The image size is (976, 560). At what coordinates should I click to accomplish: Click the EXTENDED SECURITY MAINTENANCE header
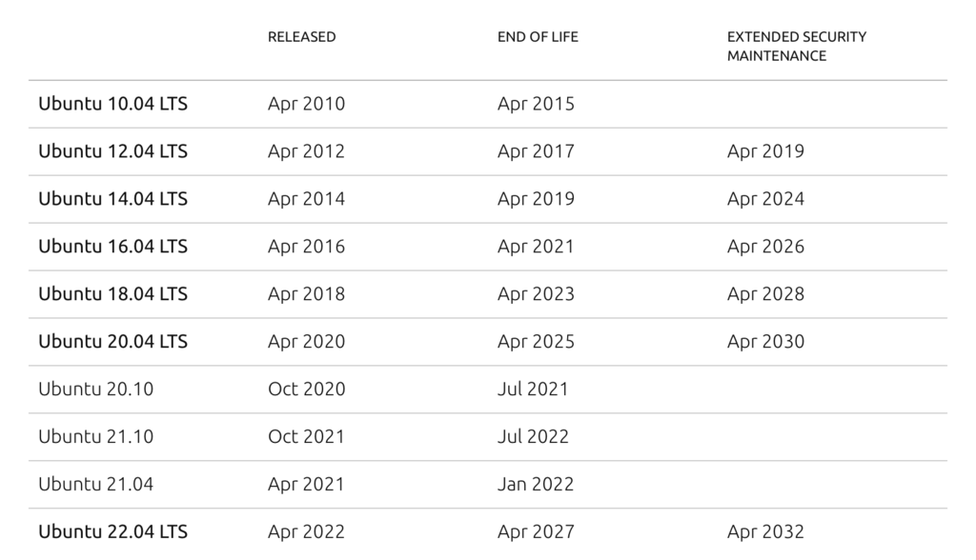coord(797,46)
